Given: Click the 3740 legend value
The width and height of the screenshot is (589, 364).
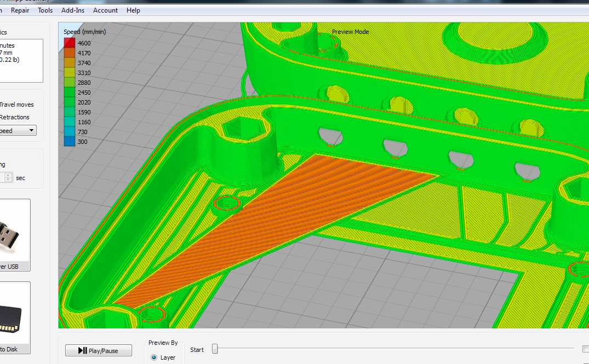Looking at the screenshot, I should coord(84,63).
